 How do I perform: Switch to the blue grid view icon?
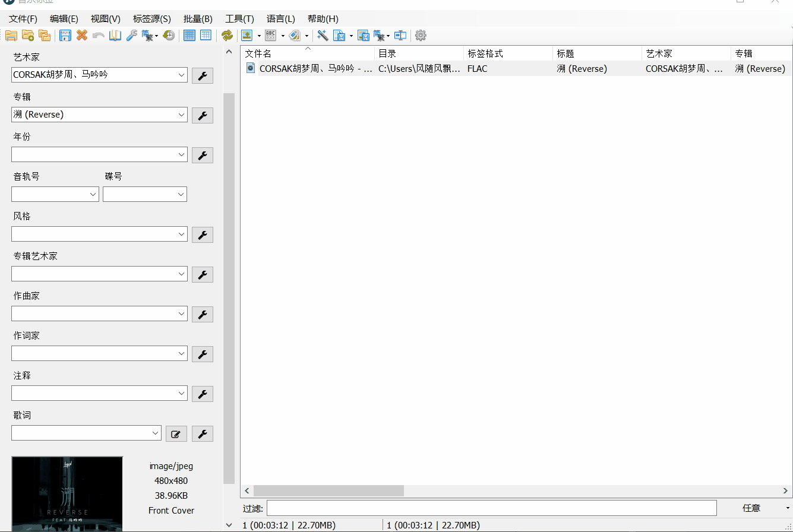189,36
